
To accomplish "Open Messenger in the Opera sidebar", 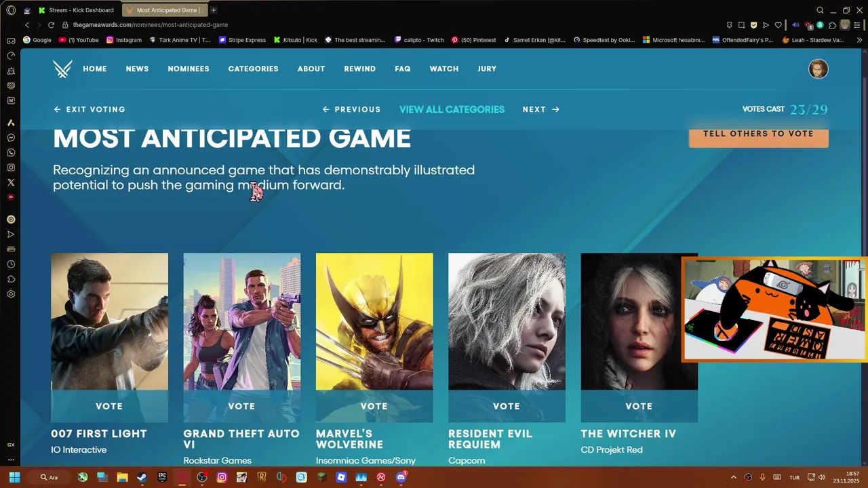I will click(x=11, y=138).
